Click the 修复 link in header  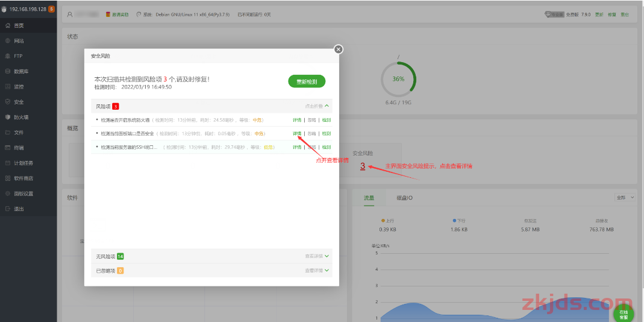pyautogui.click(x=612, y=14)
